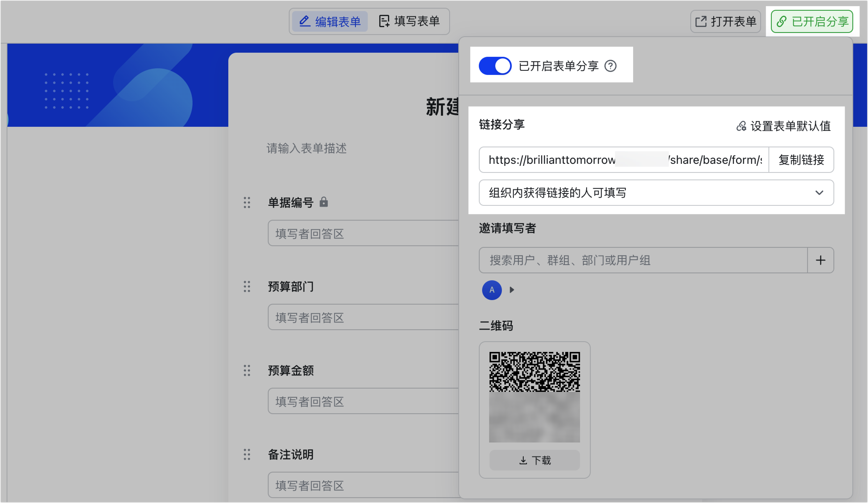Click the green 已开启分享 button
The height and width of the screenshot is (503, 868).
click(812, 22)
